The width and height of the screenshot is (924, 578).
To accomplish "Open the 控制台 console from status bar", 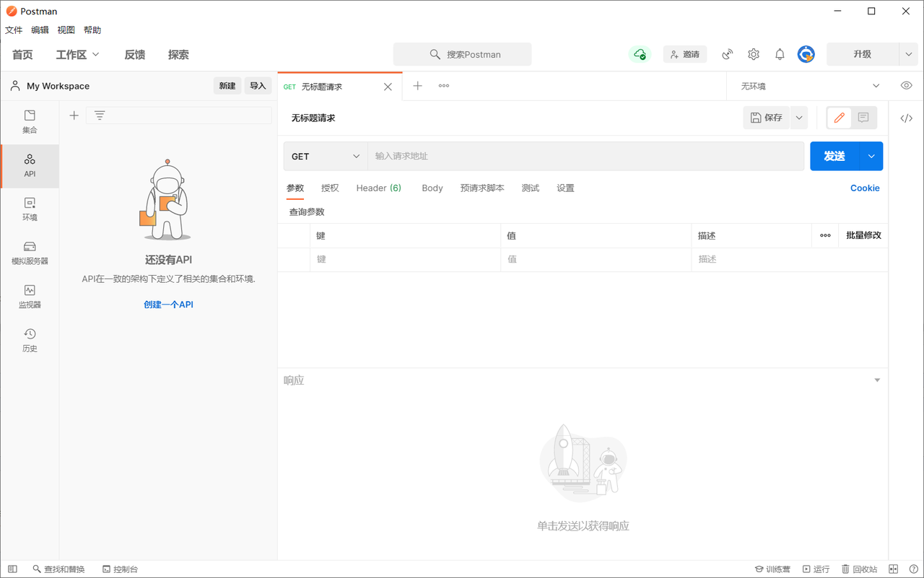I will point(120,569).
